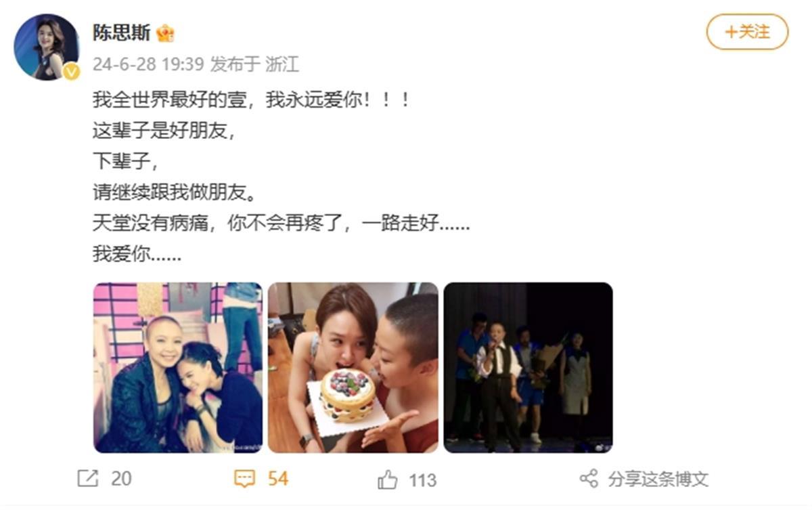Open comments via speech bubble icon

tap(244, 480)
